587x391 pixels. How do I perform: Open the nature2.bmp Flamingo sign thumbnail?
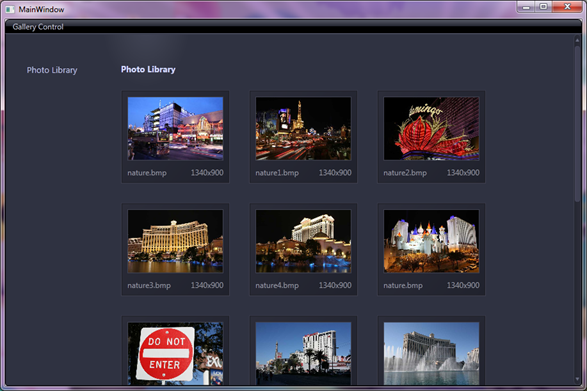coord(431,128)
